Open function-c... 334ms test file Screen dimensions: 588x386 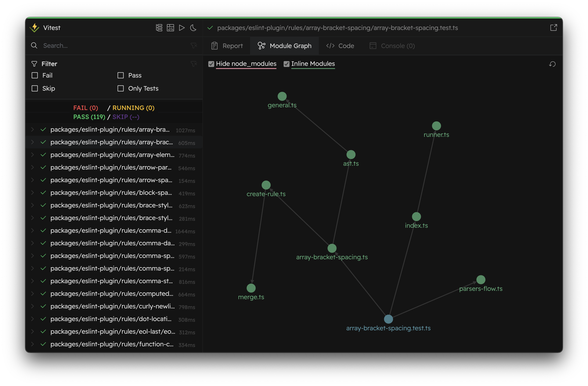click(x=114, y=344)
